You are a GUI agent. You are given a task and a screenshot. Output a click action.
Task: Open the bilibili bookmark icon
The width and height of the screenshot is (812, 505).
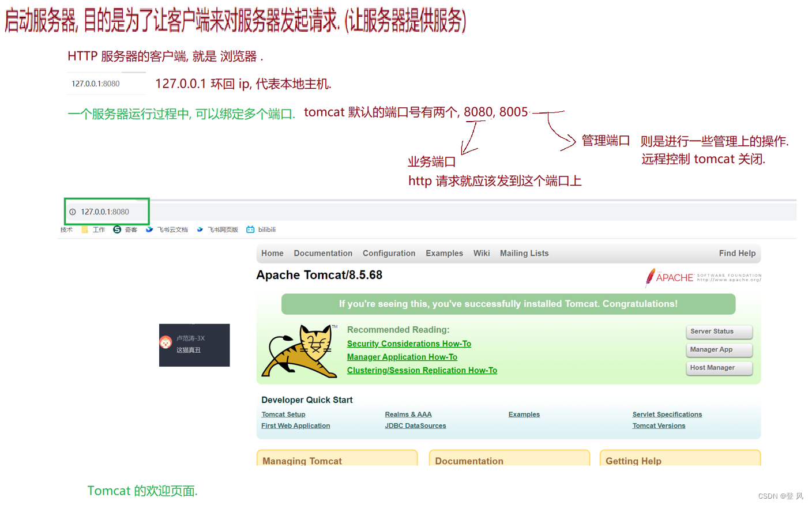pyautogui.click(x=250, y=229)
